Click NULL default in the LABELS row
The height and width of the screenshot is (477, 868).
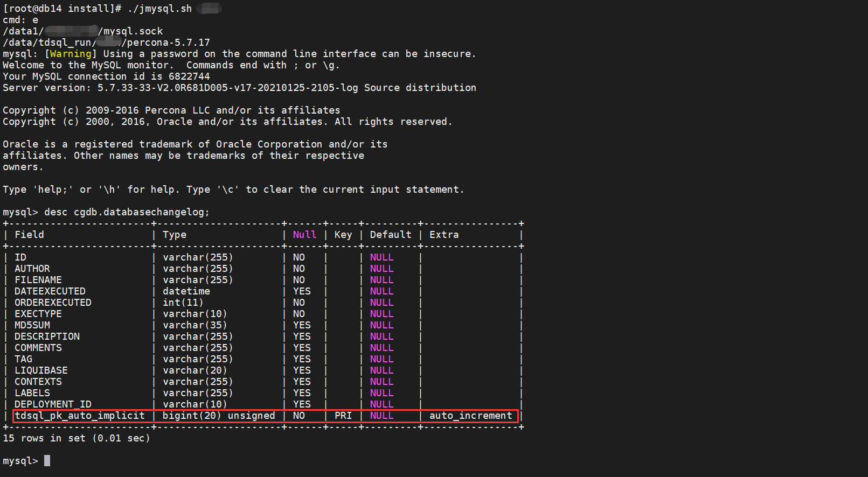point(382,393)
